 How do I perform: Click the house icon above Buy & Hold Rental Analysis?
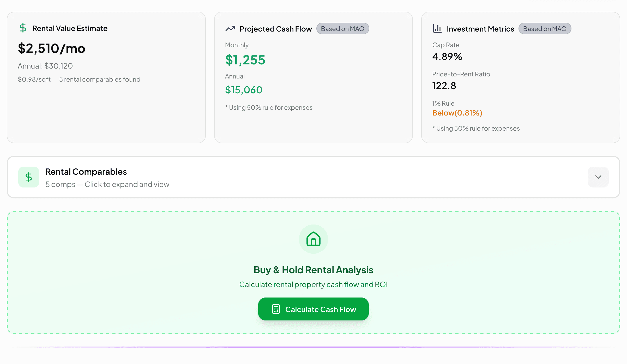tap(313, 239)
